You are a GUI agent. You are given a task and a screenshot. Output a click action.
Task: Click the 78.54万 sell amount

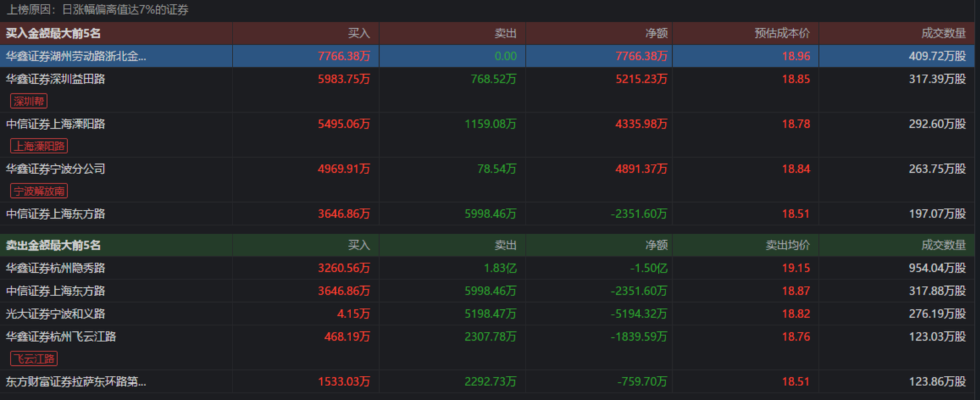[x=496, y=169]
